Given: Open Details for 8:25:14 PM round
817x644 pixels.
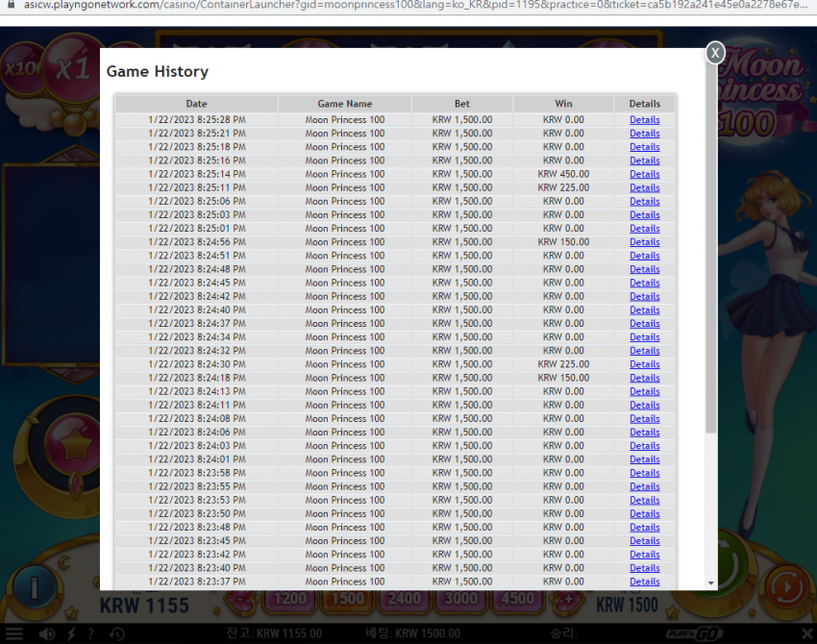Looking at the screenshot, I should (x=645, y=174).
